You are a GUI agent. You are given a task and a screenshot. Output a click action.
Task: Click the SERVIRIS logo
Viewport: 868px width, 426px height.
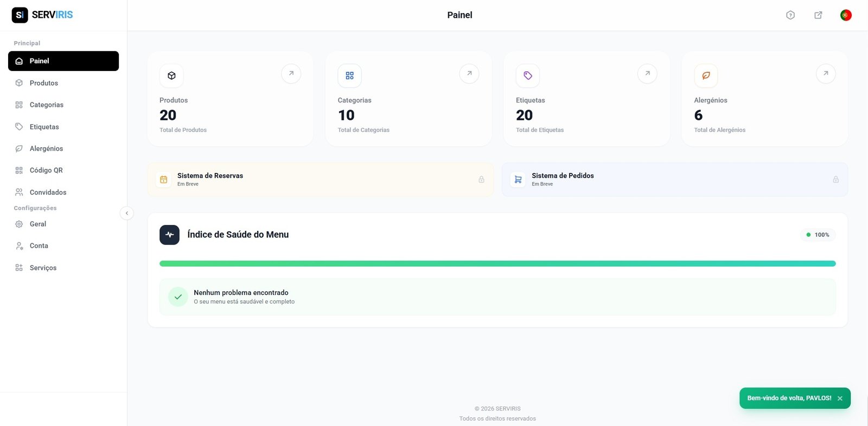pos(42,15)
